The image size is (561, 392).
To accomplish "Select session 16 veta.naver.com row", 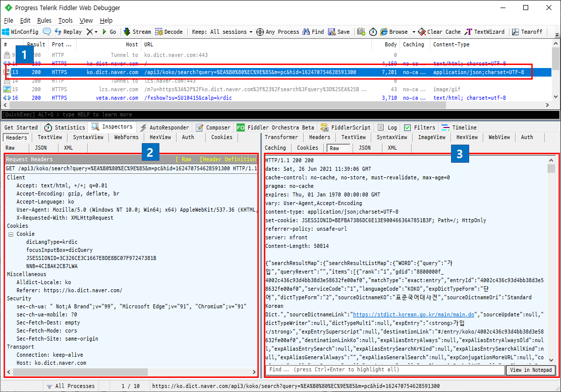I will pyautogui.click(x=276, y=98).
